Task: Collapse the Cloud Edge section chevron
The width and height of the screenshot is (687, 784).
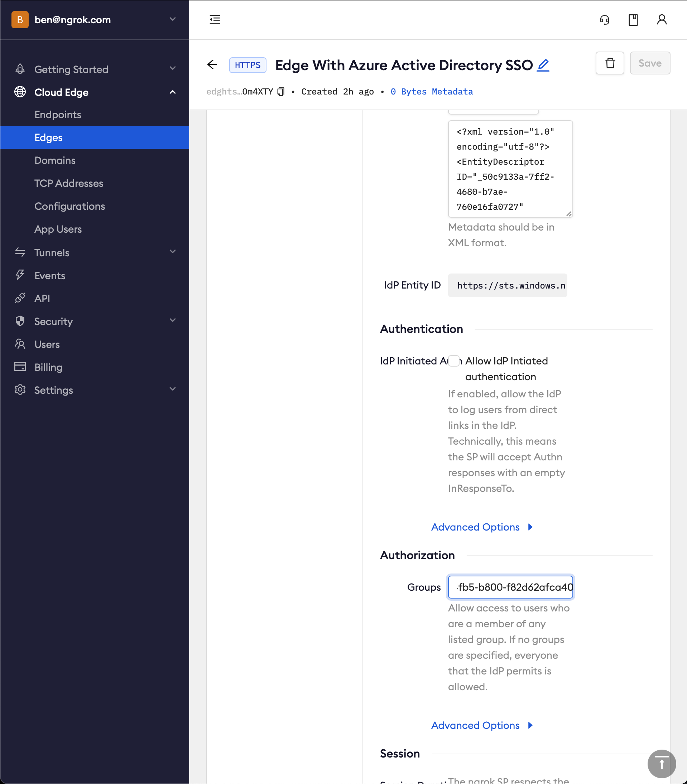Action: pos(173,92)
